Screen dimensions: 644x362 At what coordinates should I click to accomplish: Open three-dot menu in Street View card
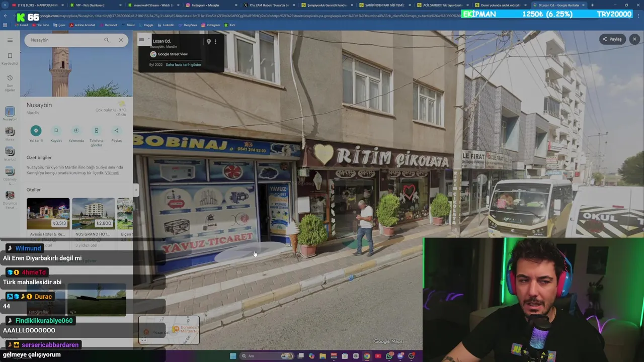215,42
